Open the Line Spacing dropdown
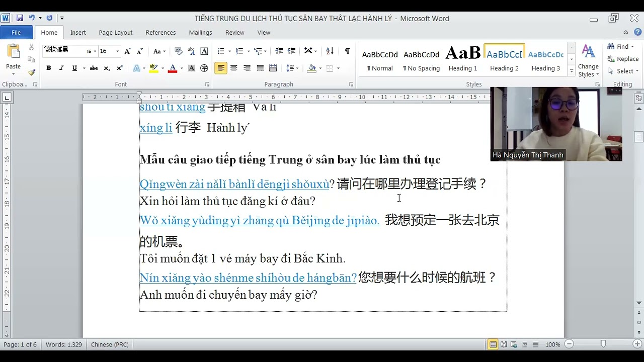 [x=292, y=68]
